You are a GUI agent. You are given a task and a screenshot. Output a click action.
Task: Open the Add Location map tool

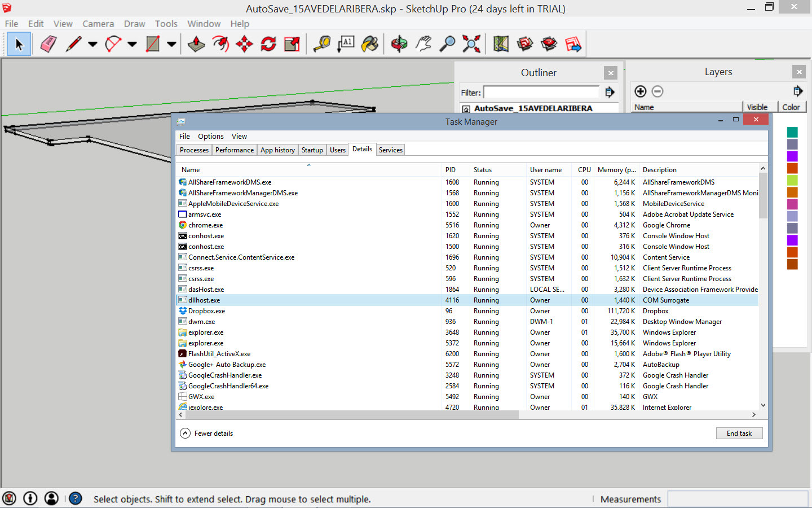[x=501, y=44]
